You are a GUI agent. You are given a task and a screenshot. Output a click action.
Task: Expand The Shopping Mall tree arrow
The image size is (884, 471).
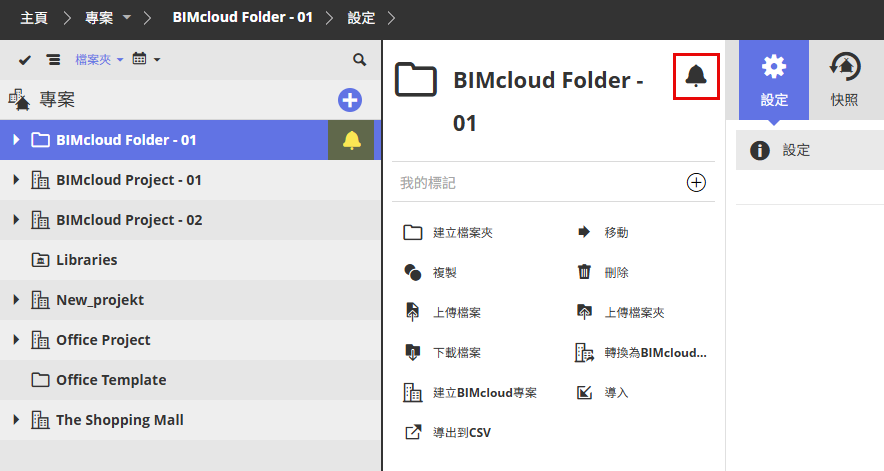pyautogui.click(x=16, y=420)
